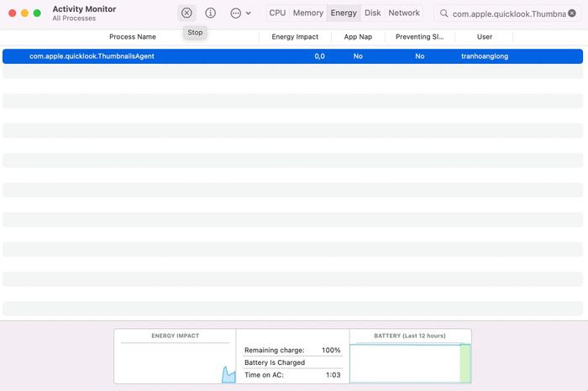The height and width of the screenshot is (391, 588).
Task: Click the Battery Is Charged status text
Action: (275, 362)
